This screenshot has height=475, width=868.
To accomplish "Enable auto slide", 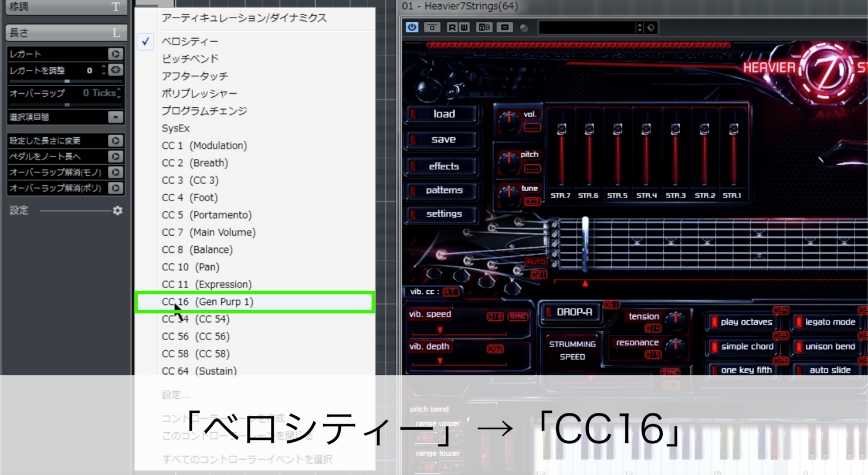I will (827, 370).
